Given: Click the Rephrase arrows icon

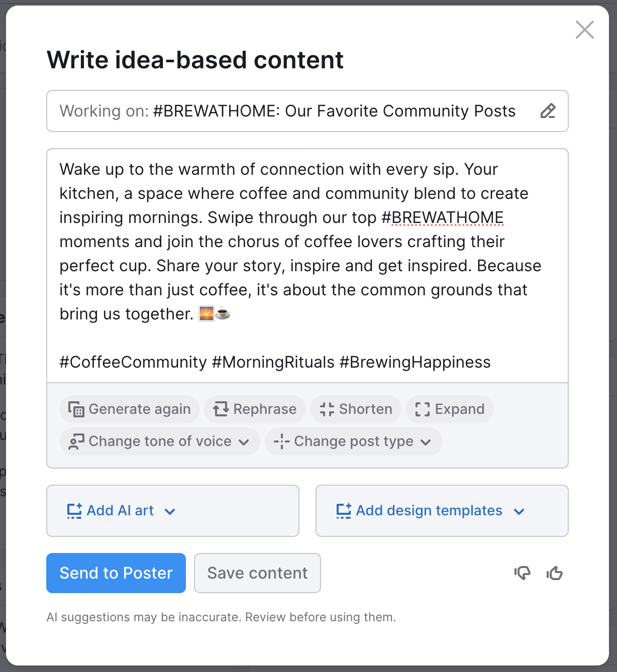Looking at the screenshot, I should point(221,409).
